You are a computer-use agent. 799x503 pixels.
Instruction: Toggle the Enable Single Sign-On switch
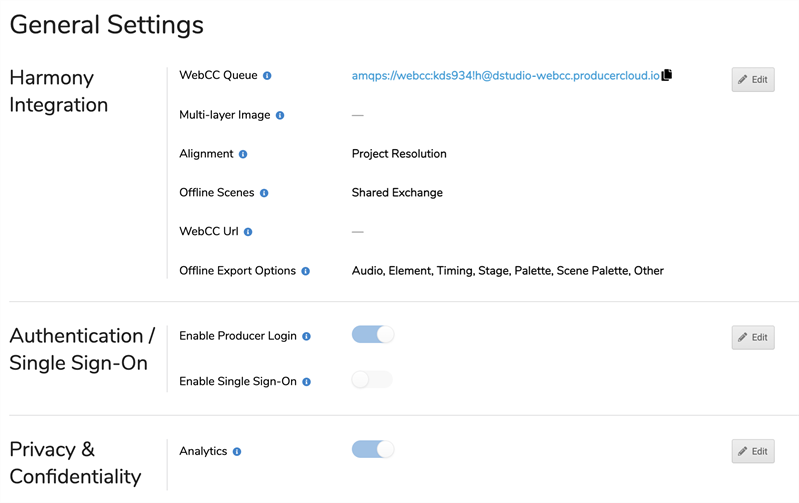click(372, 380)
